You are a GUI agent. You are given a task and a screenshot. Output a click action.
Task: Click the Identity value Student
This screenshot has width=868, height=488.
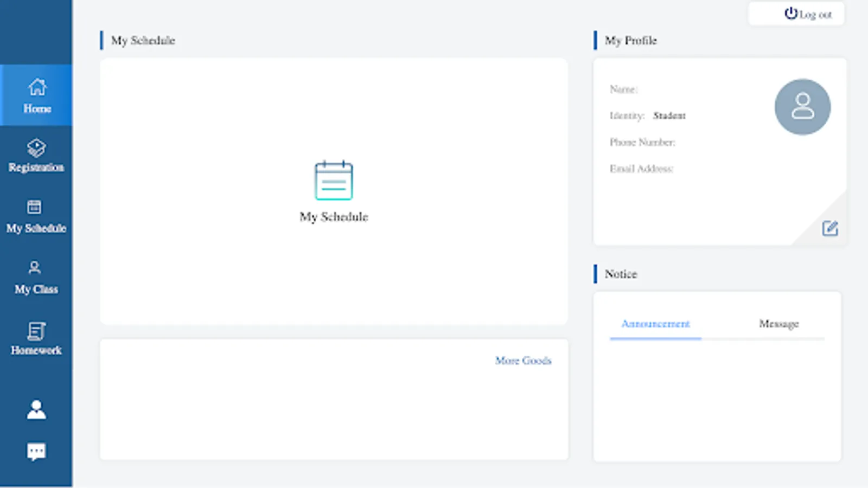[669, 115]
